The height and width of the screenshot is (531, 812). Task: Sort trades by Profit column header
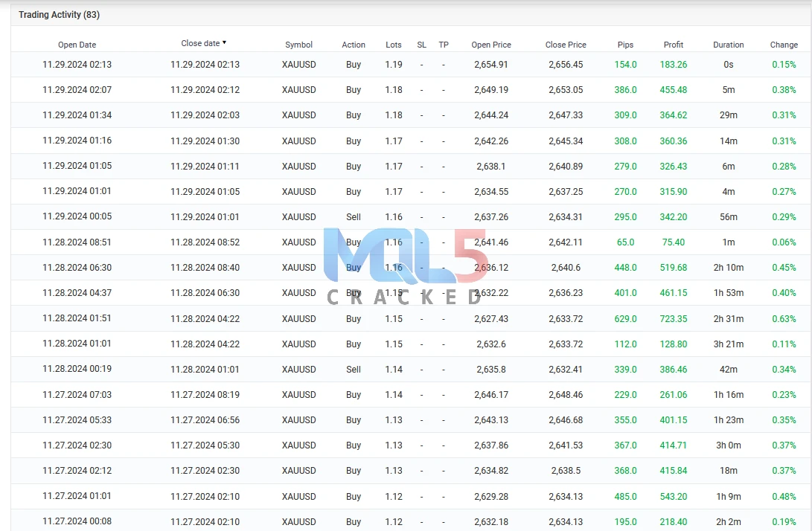[x=674, y=45]
